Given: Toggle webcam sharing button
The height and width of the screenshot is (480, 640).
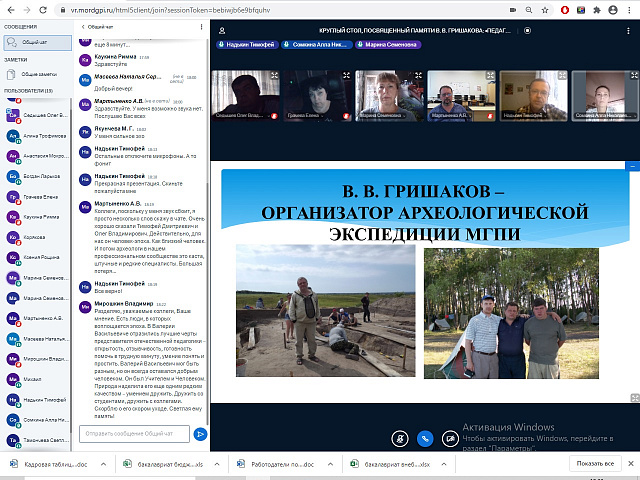Looking at the screenshot, I should [450, 439].
